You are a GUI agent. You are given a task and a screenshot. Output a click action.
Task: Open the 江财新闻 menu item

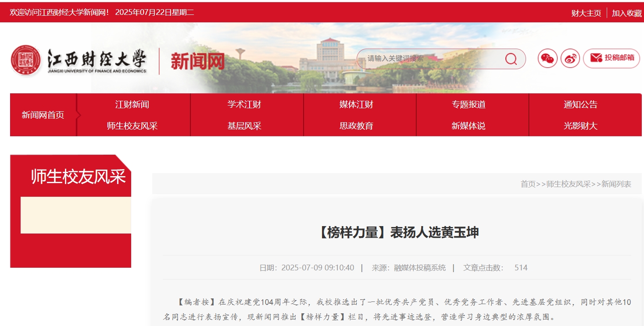pos(132,104)
